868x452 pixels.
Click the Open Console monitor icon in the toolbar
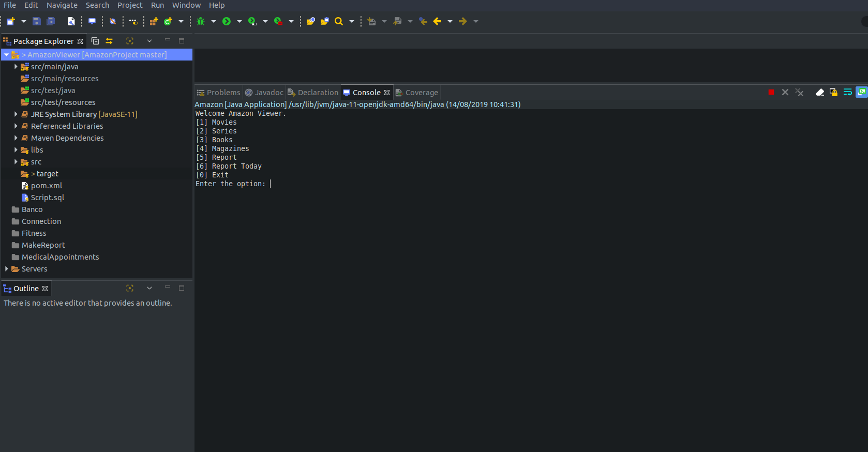coord(92,21)
